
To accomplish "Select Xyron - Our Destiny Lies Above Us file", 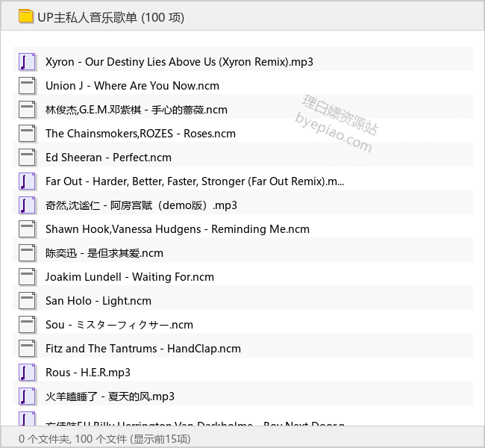I will [x=179, y=62].
